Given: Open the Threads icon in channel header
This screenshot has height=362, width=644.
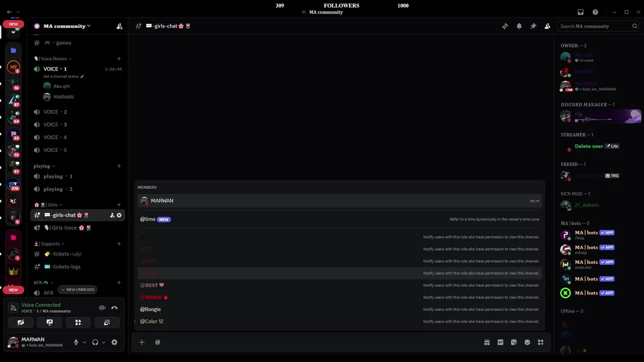Looking at the screenshot, I should (505, 26).
